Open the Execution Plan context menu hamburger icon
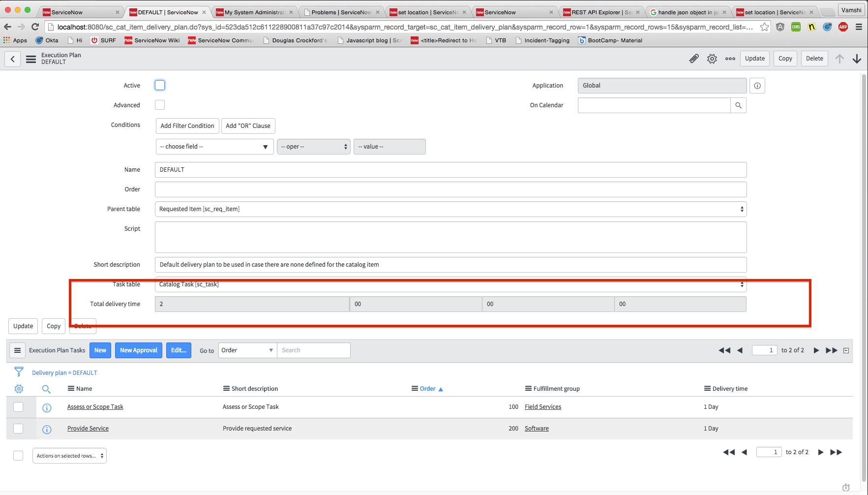Image resolution: width=868 pixels, height=495 pixels. 31,58
